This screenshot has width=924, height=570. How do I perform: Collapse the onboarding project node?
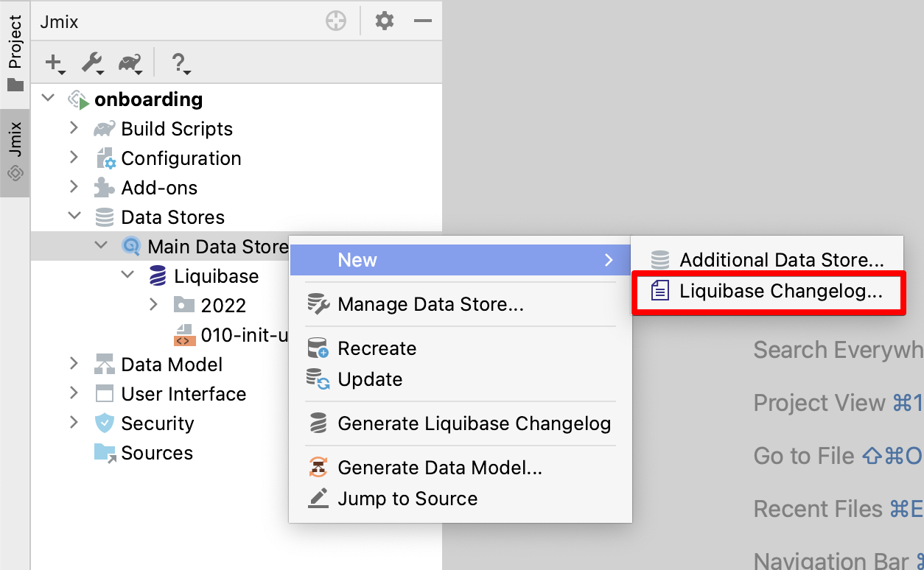49,98
